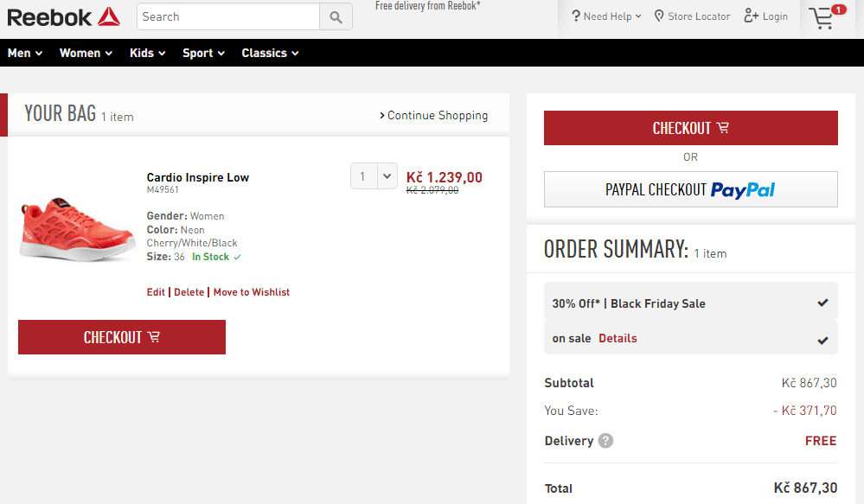Open the Sport menu

point(203,53)
